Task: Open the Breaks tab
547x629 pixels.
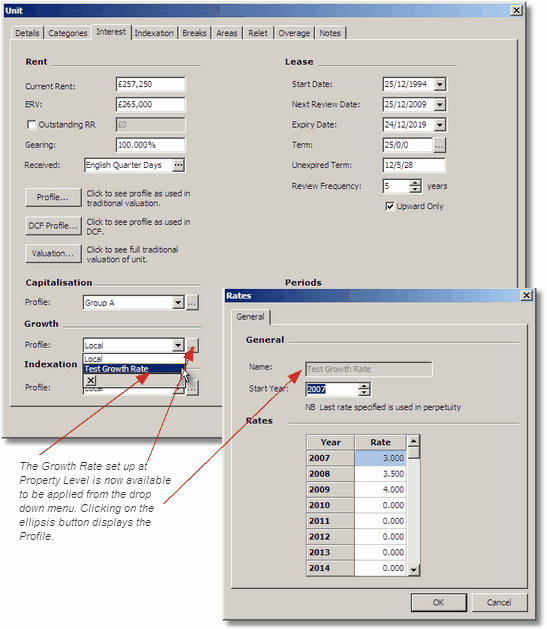Action: [194, 33]
